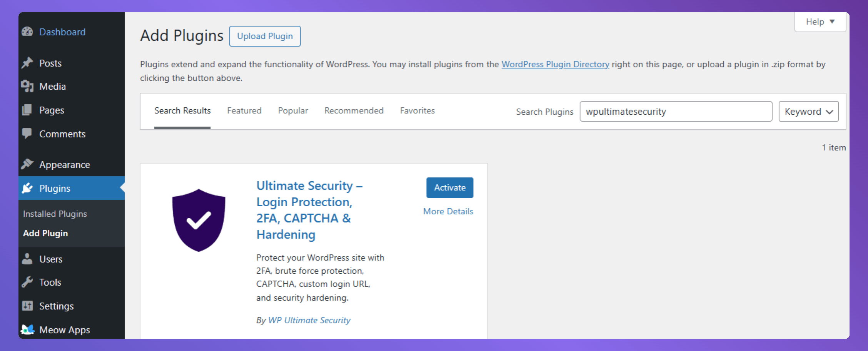
Task: Visit the WordPress Plugin Directory link
Action: coord(555,64)
